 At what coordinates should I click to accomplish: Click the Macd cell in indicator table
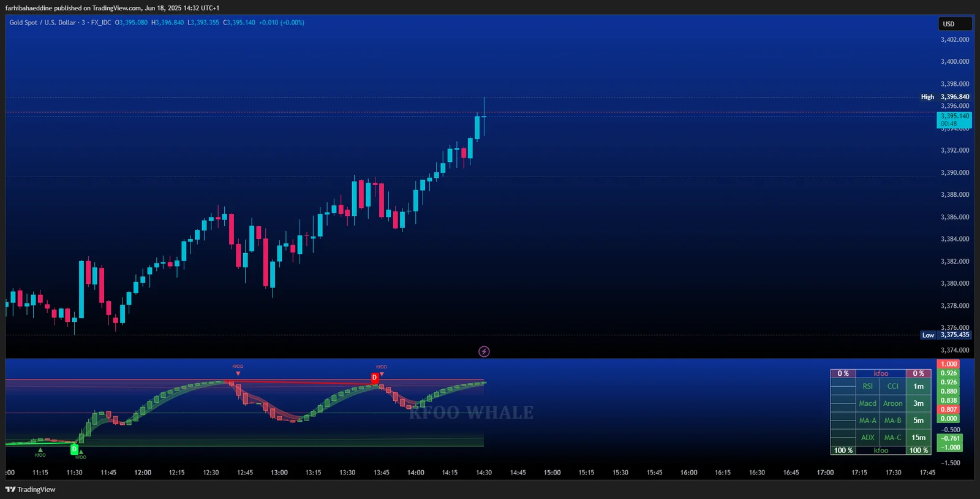click(x=867, y=403)
